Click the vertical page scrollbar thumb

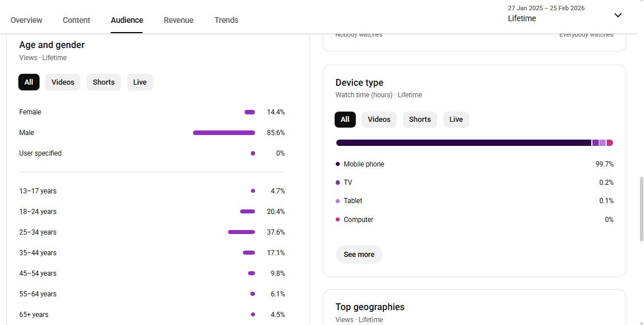(x=640, y=209)
